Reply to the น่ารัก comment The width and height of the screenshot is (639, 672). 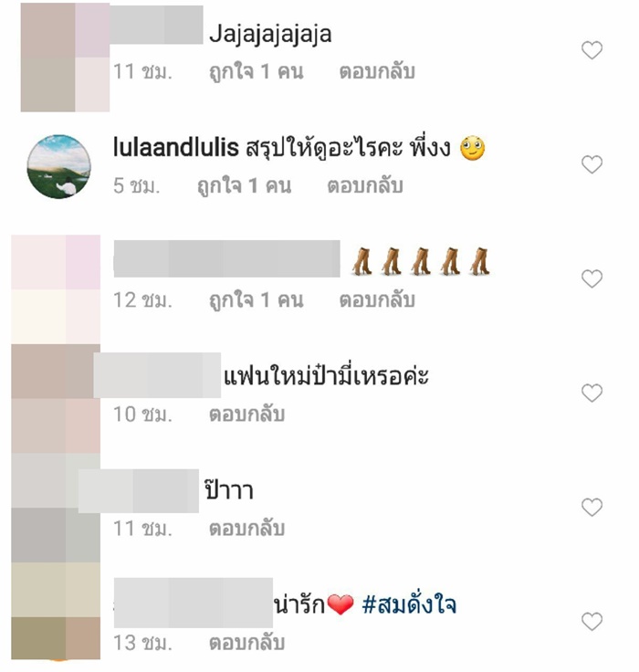click(246, 643)
